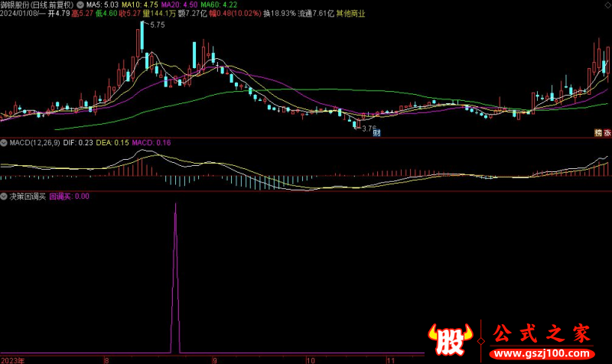Click the red 涨 badge icon
The height and width of the screenshot is (364, 612).
[607, 132]
